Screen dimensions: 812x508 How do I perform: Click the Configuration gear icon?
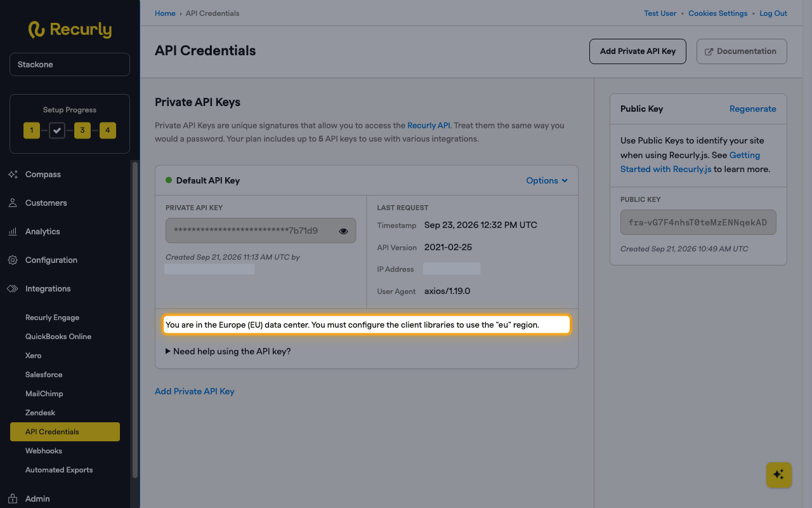coord(13,260)
